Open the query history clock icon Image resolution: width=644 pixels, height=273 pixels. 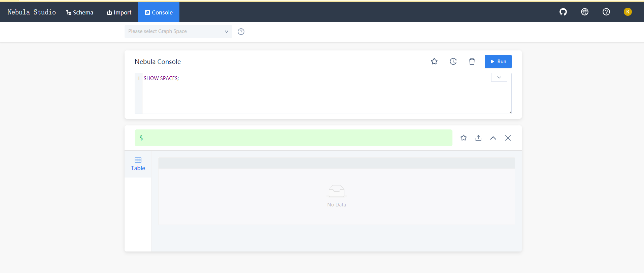pos(453,62)
